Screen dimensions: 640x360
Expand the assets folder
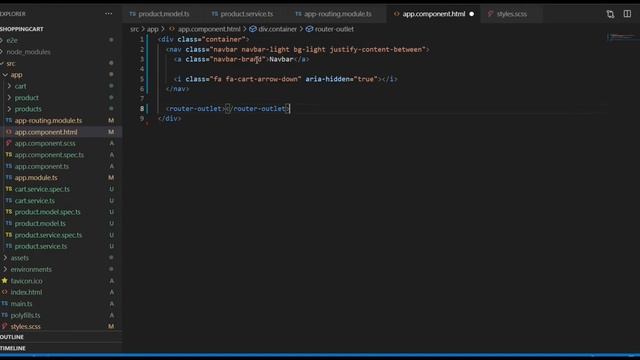(x=19, y=258)
